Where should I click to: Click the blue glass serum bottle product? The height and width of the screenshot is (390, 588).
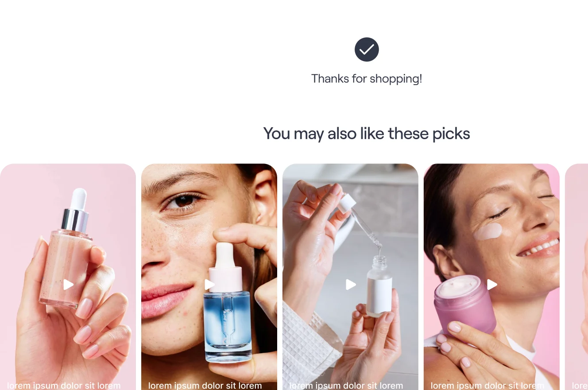(227, 302)
